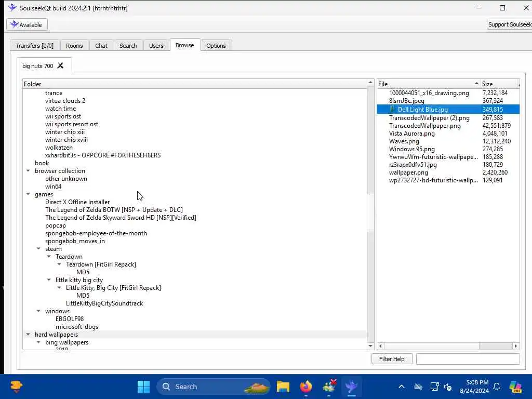Launch Firefox from the taskbar

coord(305,387)
